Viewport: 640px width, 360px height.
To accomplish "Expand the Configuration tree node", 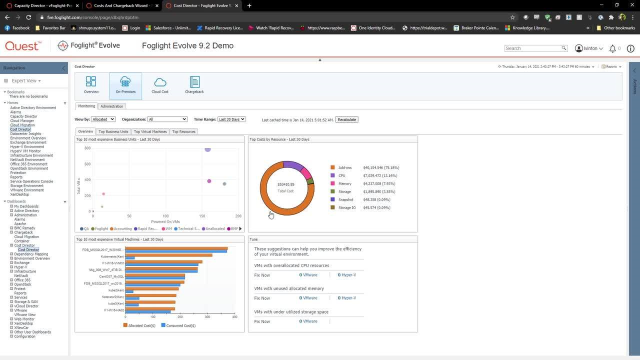I will click(11, 336).
